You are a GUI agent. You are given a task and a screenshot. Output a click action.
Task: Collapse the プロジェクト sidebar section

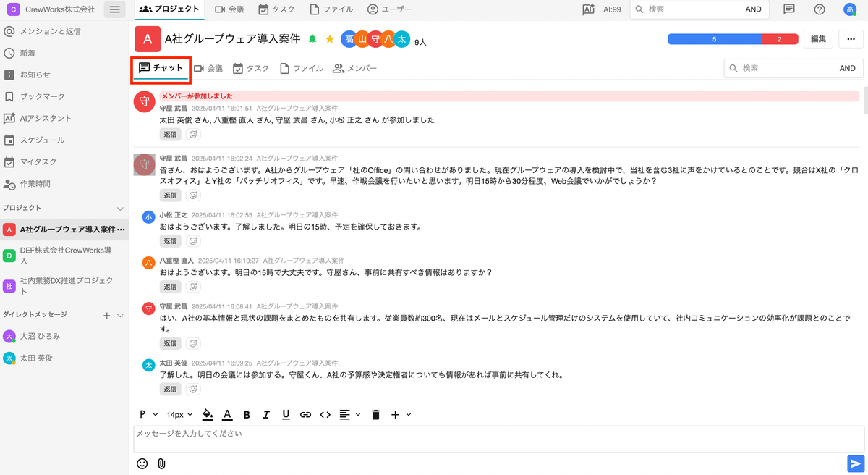[x=121, y=209]
